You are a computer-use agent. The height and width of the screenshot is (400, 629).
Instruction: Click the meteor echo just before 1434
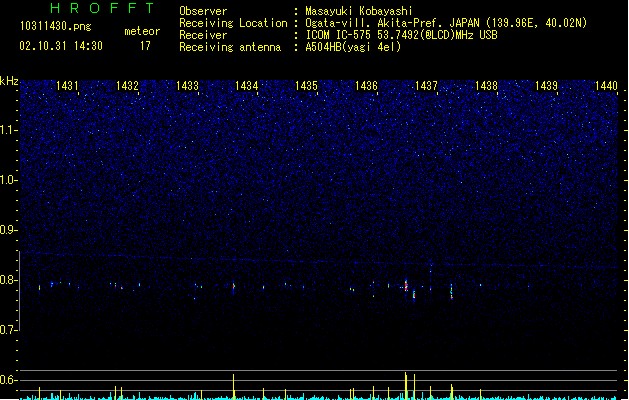233,287
